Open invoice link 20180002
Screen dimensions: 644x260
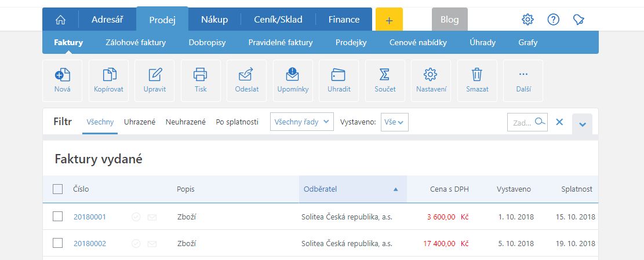[89, 244]
